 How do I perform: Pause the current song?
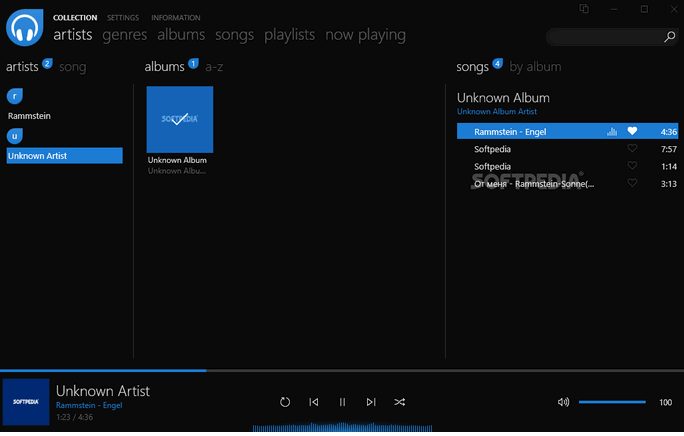tap(342, 402)
